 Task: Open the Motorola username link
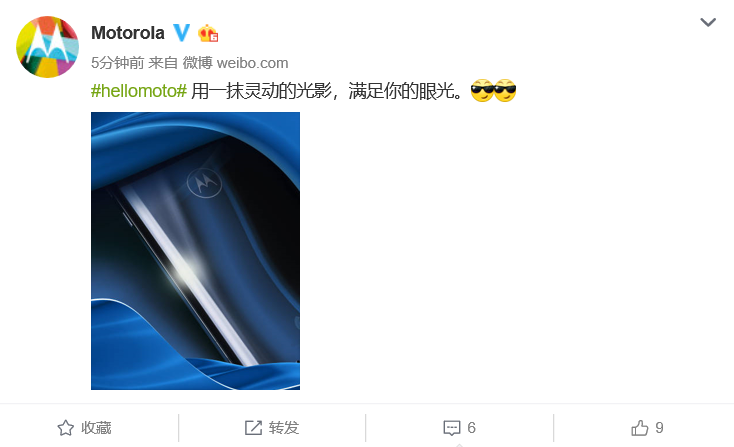[x=128, y=33]
